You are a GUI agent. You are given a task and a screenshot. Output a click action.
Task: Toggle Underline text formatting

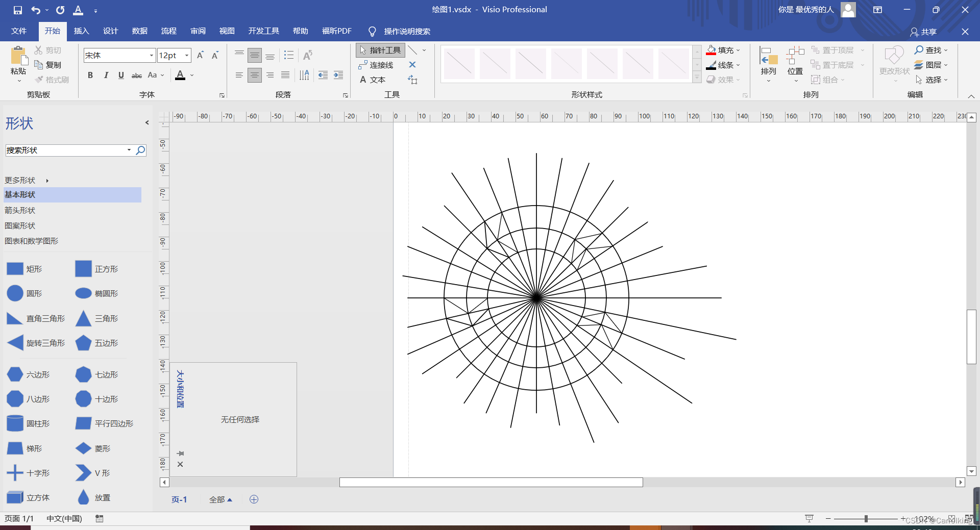[x=121, y=75]
